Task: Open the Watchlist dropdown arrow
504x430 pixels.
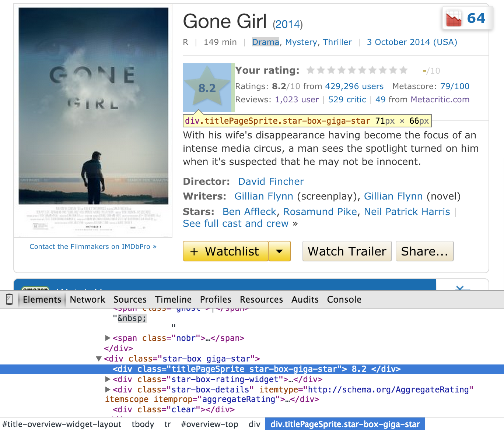Action: point(280,251)
